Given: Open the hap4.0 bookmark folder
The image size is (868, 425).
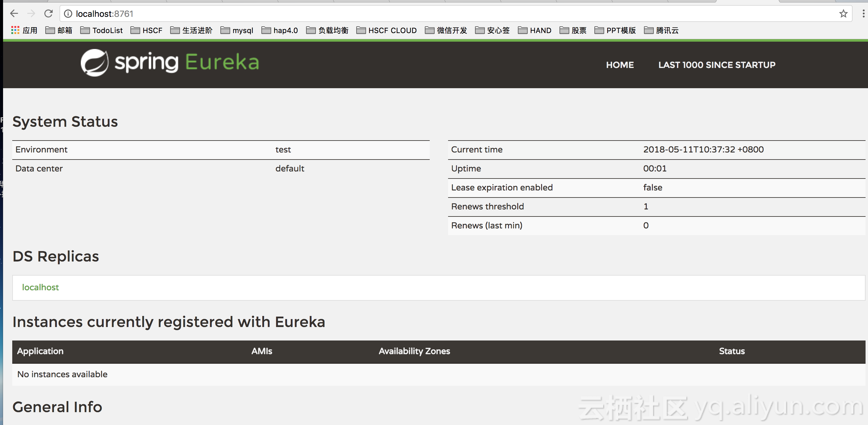Looking at the screenshot, I should (279, 30).
